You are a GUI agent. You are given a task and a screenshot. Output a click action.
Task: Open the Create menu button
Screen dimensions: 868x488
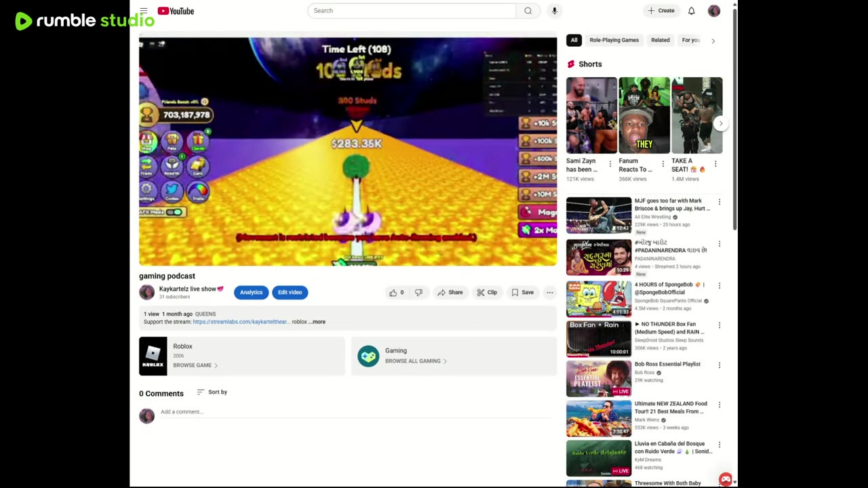[x=661, y=11]
